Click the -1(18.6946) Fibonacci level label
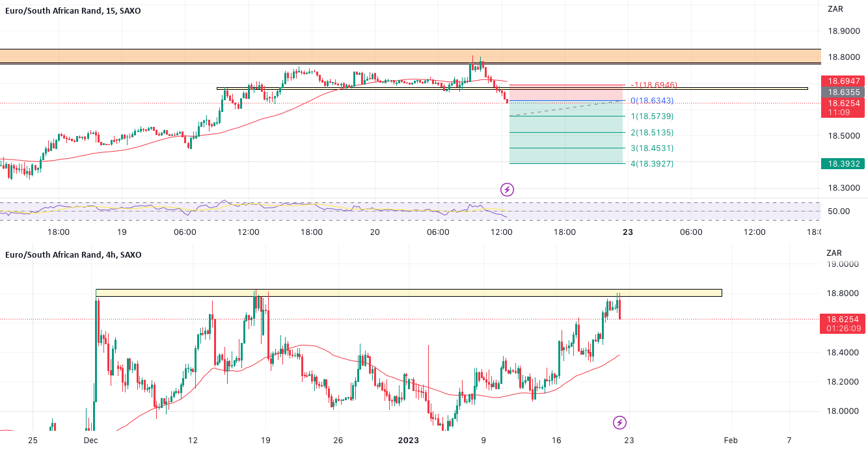Screen dimensions: 868x449 point(653,85)
